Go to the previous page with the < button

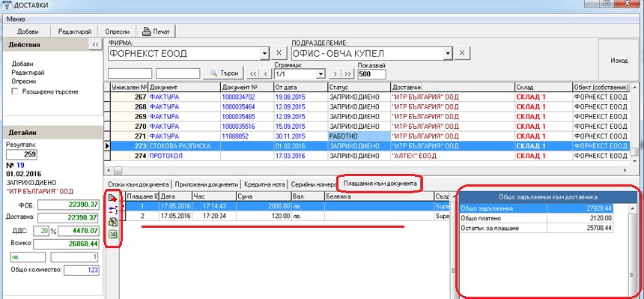click(x=266, y=74)
